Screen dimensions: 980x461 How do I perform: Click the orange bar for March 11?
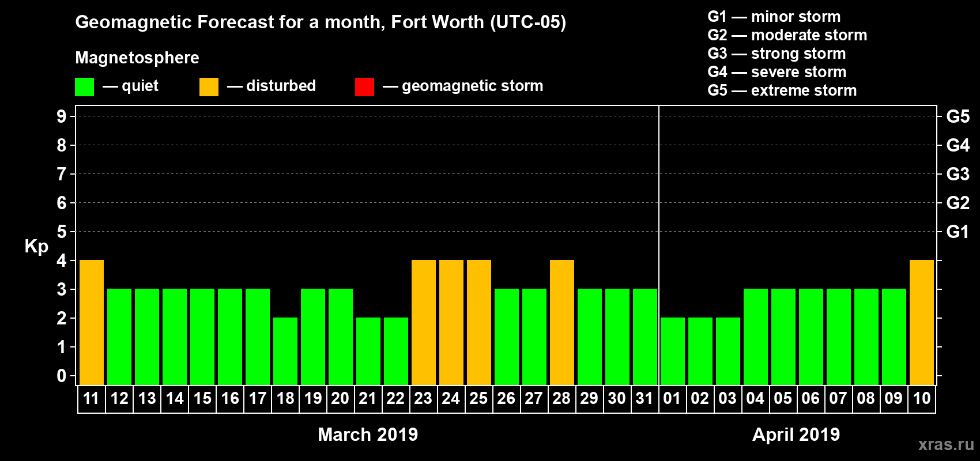pyautogui.click(x=92, y=322)
